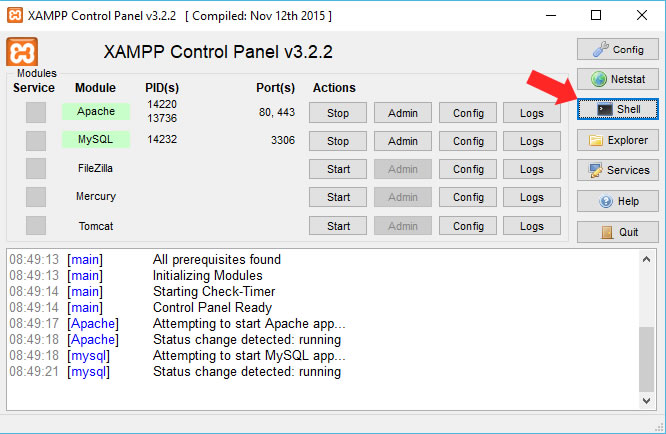Click log line 'Starting Check-Timer'
The height and width of the screenshot is (434, 666).
pos(214,292)
